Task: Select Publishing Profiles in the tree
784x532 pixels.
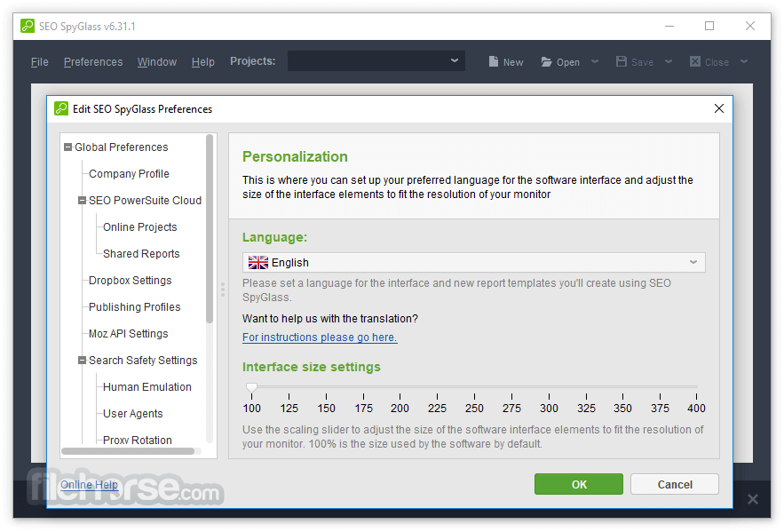Action: click(134, 307)
